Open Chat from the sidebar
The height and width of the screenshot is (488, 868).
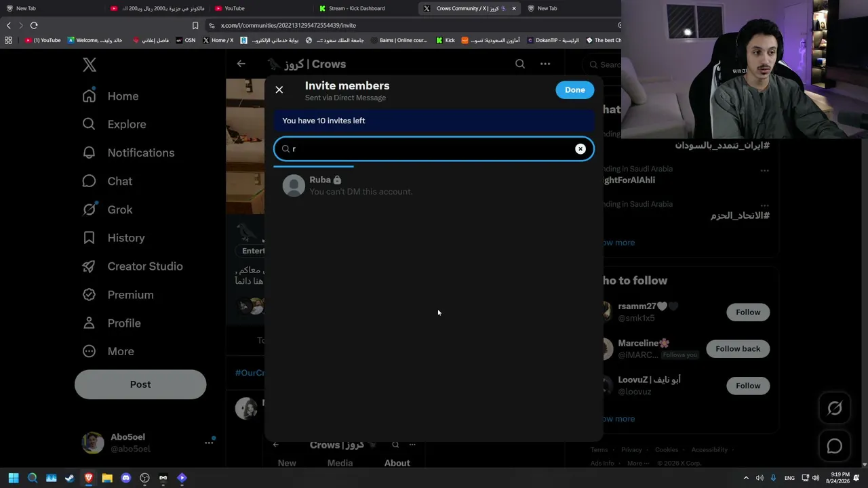tap(107, 182)
